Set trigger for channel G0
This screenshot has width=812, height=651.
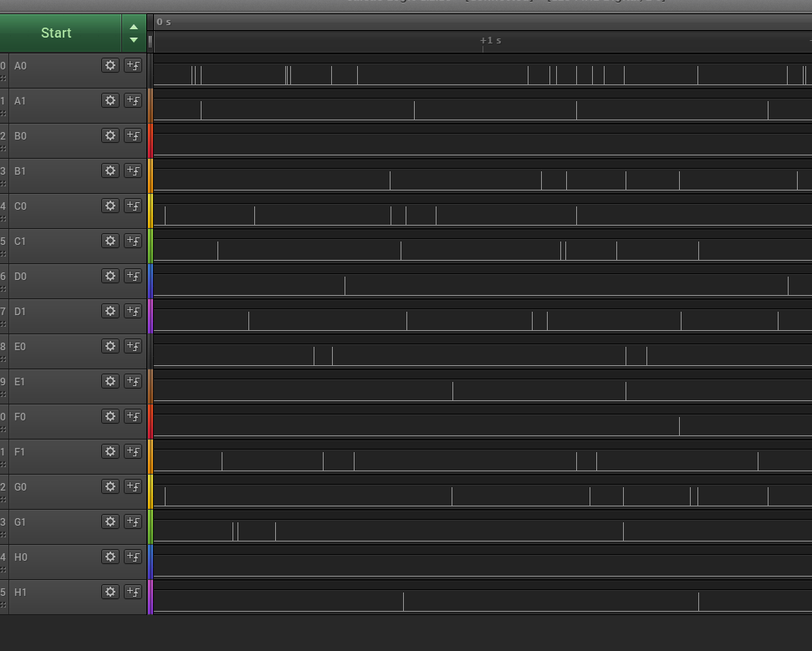click(x=133, y=486)
